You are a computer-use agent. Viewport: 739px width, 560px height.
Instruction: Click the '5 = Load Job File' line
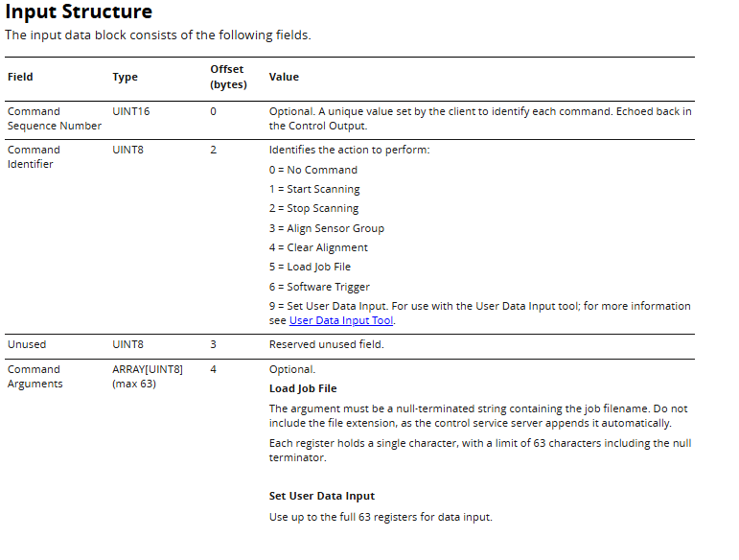[311, 268]
